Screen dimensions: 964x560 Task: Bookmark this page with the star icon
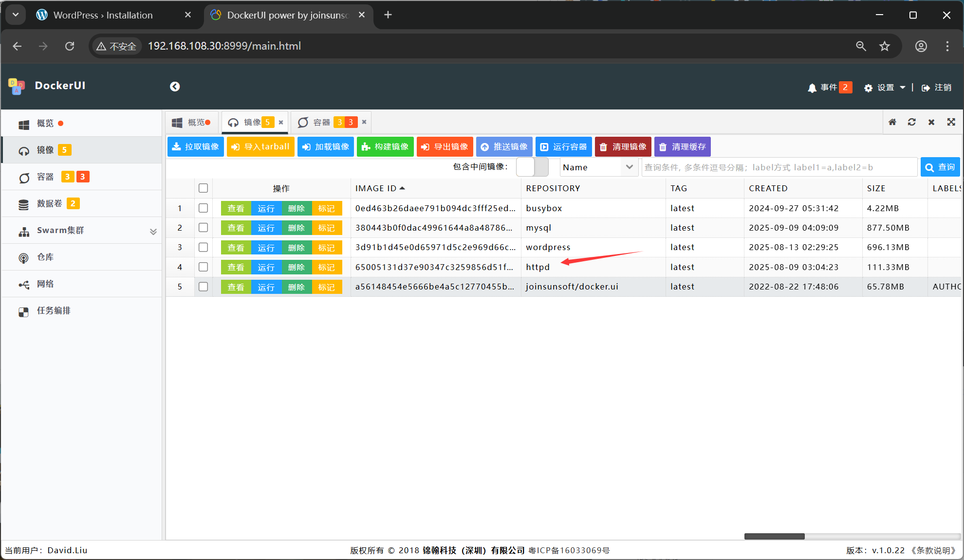(885, 46)
